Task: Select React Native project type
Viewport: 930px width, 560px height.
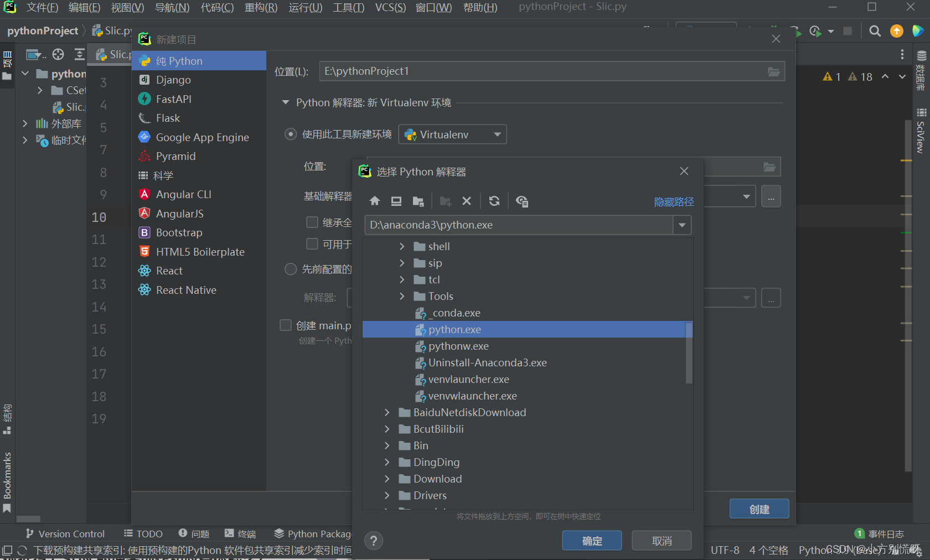Action: (x=199, y=290)
